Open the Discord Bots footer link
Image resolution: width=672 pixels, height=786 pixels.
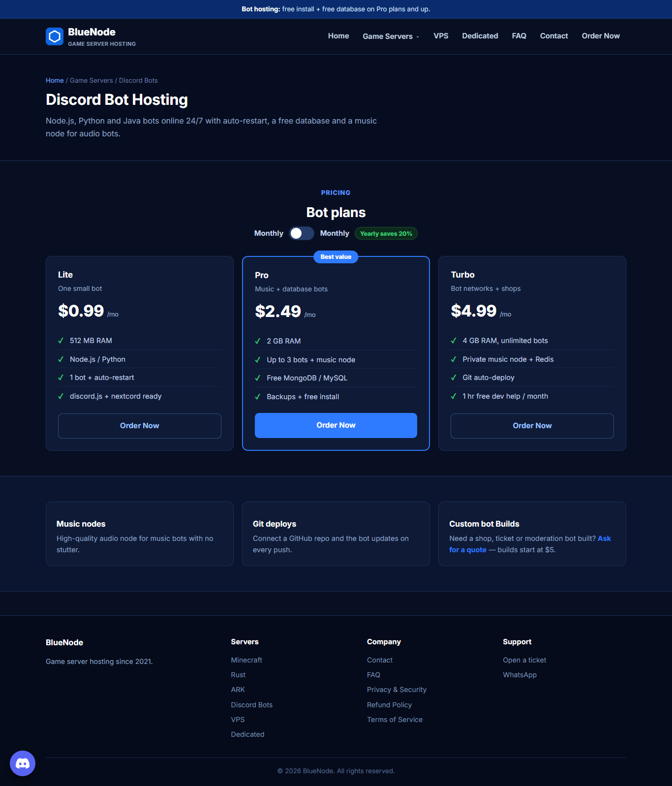[x=251, y=705]
